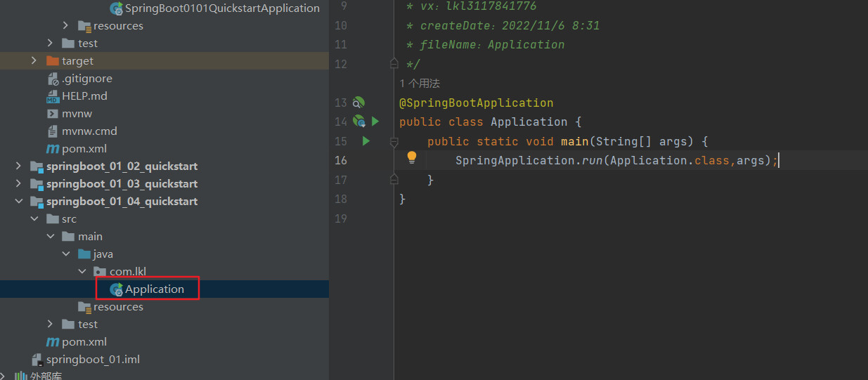Open the mvnw script file

pos(77,113)
